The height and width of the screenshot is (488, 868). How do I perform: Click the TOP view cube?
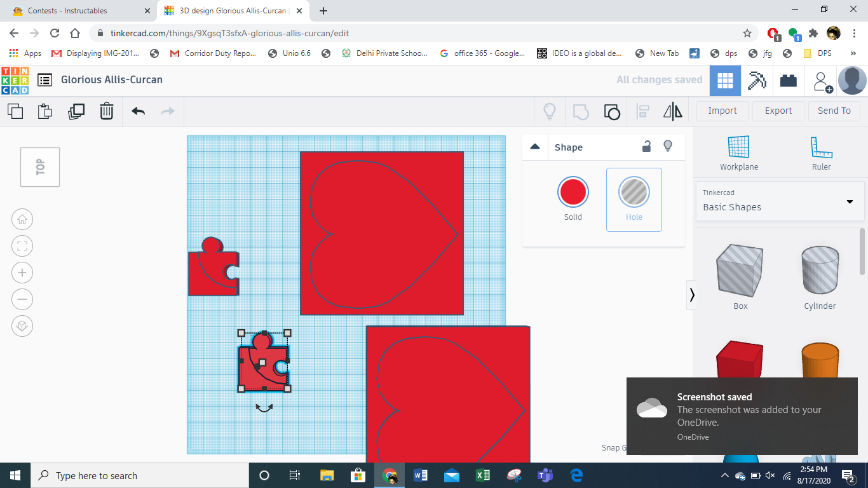pyautogui.click(x=40, y=167)
